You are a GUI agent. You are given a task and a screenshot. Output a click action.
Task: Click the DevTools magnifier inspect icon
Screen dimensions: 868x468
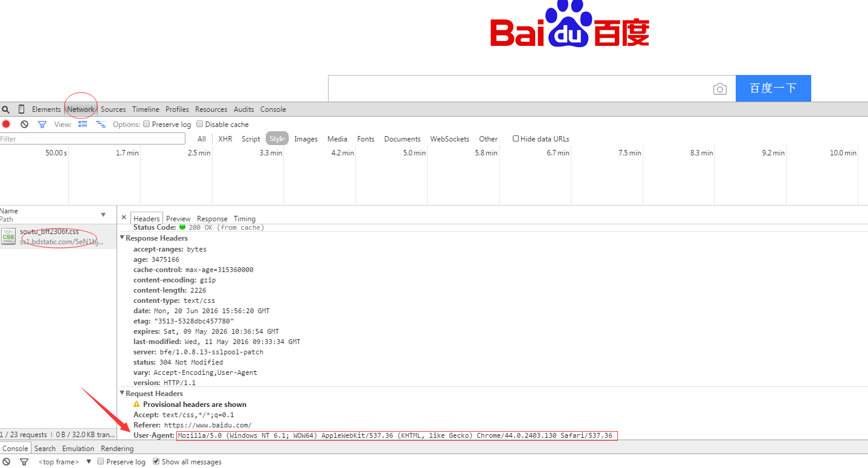(x=5, y=109)
